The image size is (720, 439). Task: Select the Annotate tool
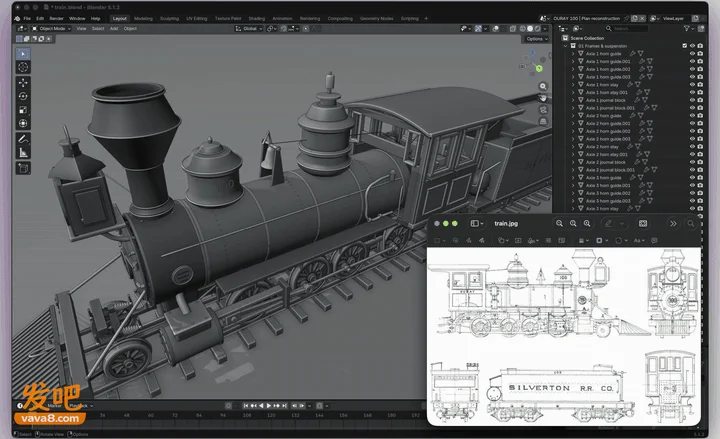point(23,139)
